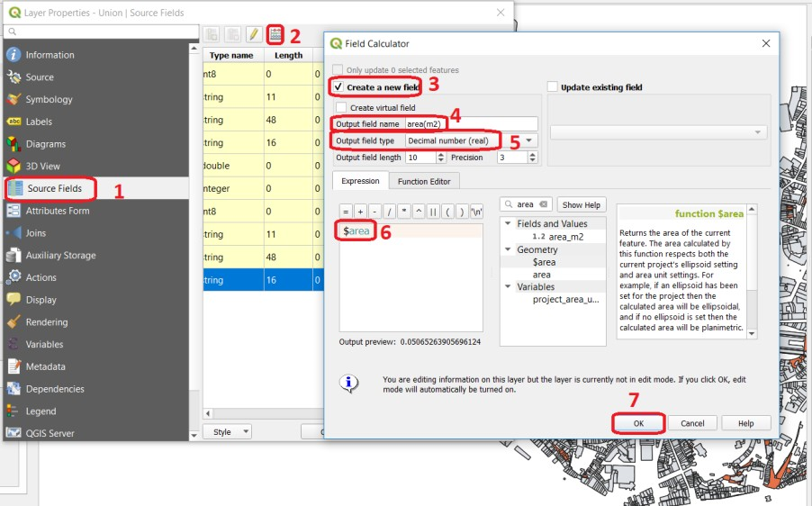
Task: Collapse the Fields and Values group
Action: coord(508,223)
